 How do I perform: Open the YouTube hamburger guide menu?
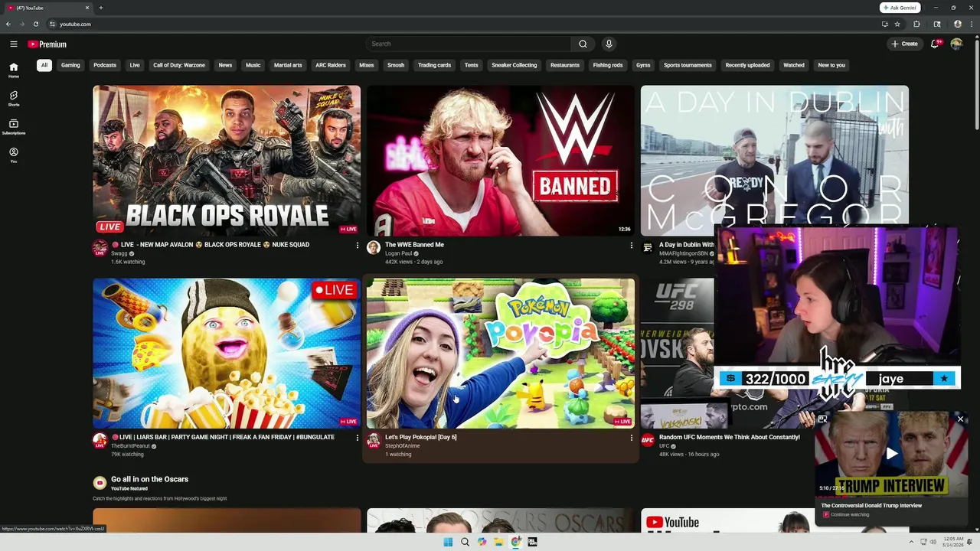click(13, 44)
